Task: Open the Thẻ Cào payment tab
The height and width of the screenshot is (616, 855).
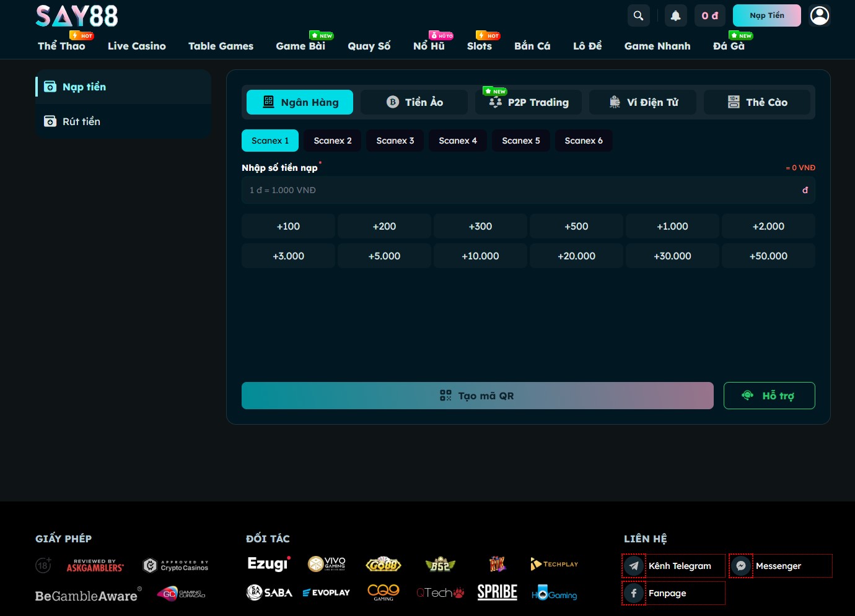Action: point(757,102)
